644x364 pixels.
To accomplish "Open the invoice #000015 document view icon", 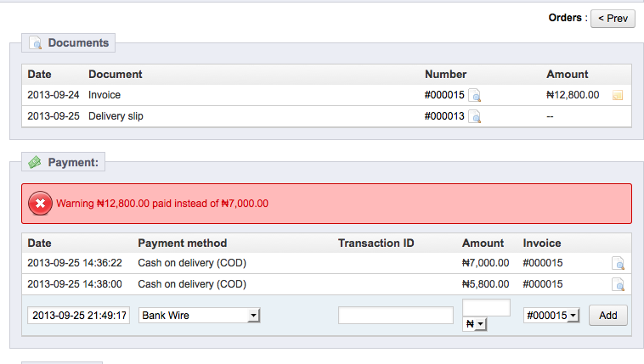I will tap(475, 96).
